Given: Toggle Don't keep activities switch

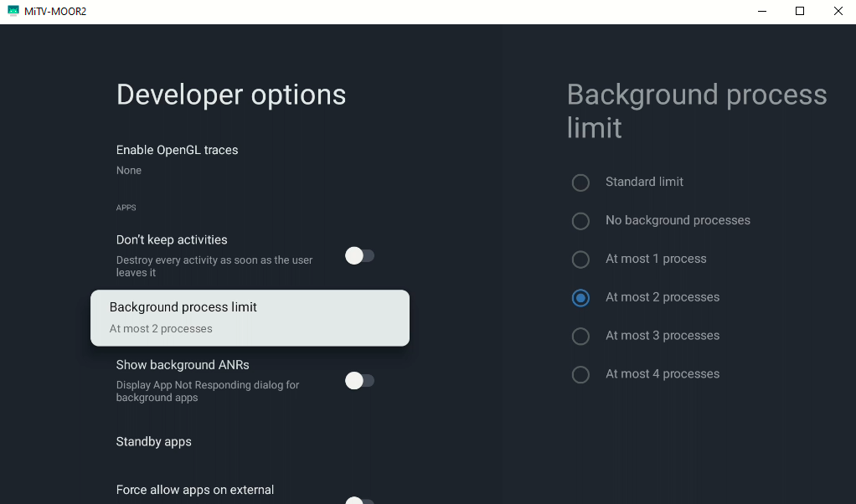Looking at the screenshot, I should pos(360,255).
